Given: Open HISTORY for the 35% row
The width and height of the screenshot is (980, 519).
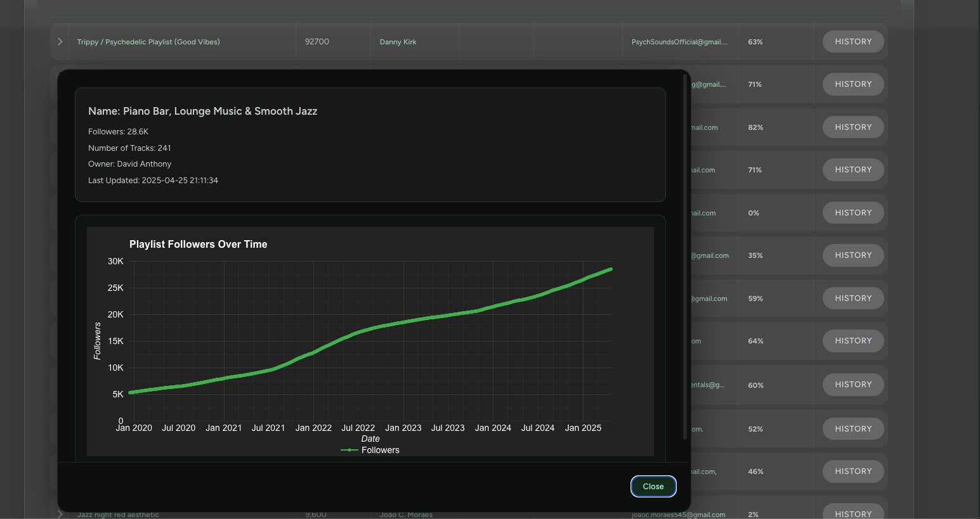Looking at the screenshot, I should (853, 255).
